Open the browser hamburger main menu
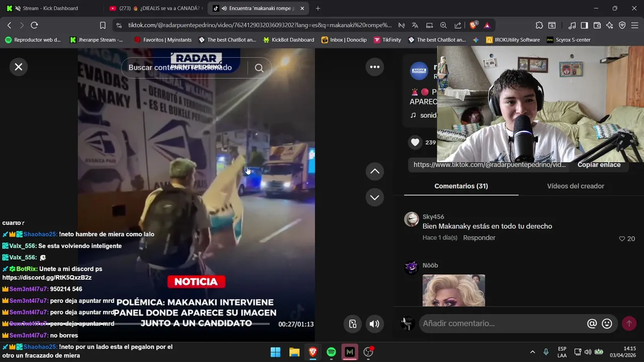The image size is (644, 362). tap(634, 25)
